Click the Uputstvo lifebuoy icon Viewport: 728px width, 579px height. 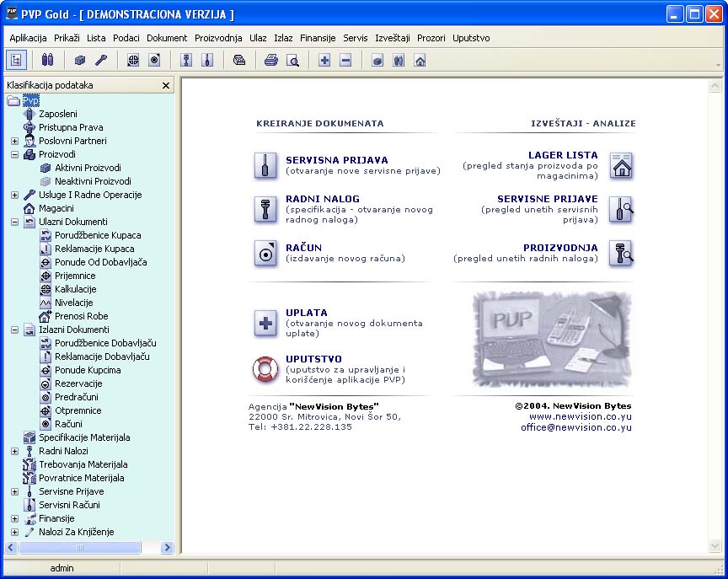coord(265,369)
